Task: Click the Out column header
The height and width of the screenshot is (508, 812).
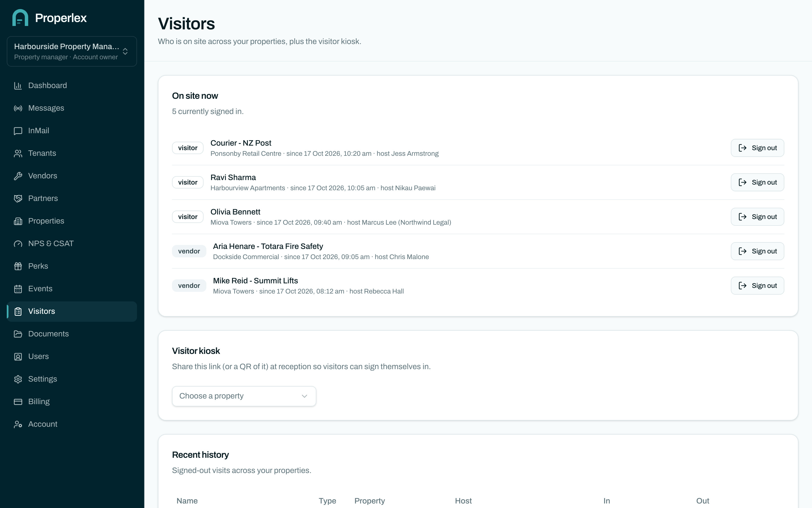Action: point(703,501)
